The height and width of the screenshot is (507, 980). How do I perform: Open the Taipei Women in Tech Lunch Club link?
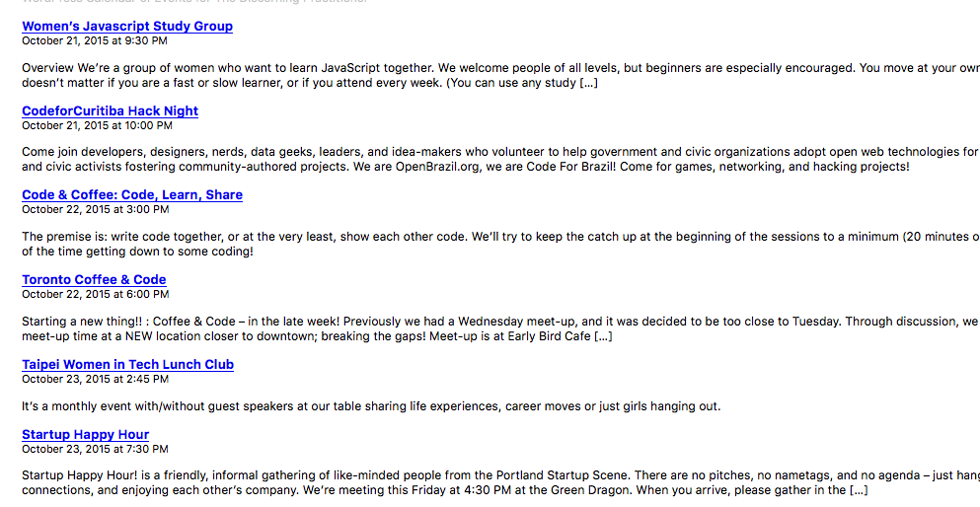click(127, 364)
